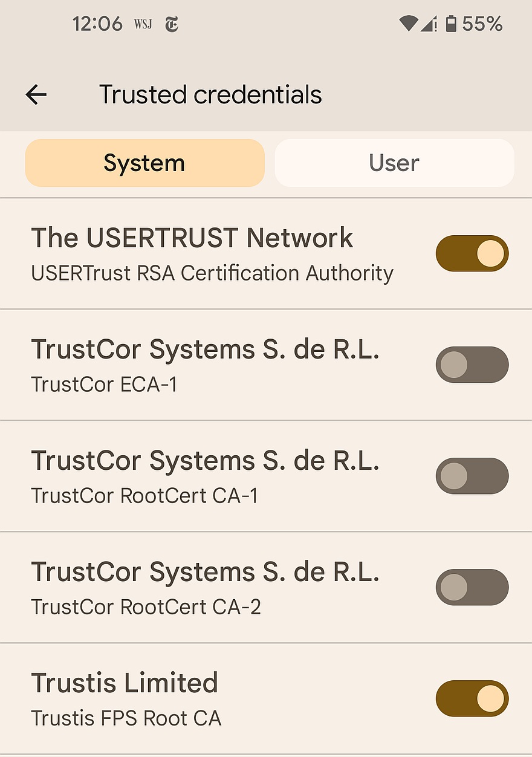The width and height of the screenshot is (532, 757).
Task: Tap the Wi-Fi status icon
Action: click(x=408, y=24)
